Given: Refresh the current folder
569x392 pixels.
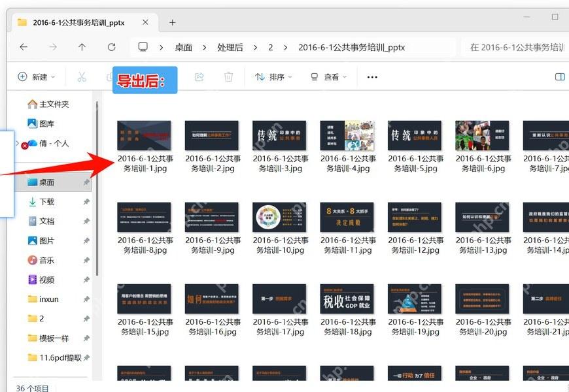Looking at the screenshot, I should pyautogui.click(x=111, y=47).
